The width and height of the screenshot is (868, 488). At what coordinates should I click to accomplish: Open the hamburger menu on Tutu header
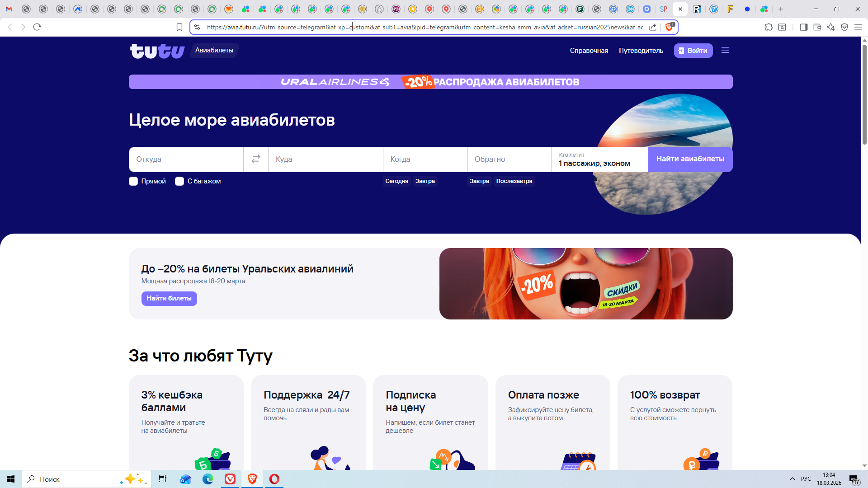725,50
